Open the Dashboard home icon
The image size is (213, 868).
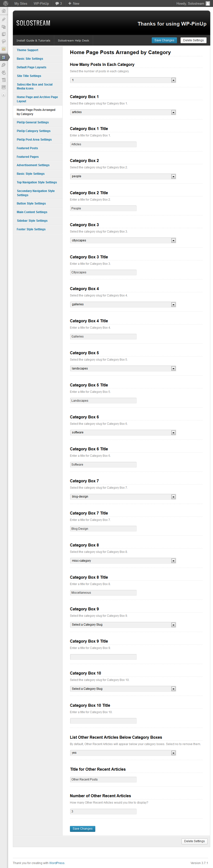[4, 11]
